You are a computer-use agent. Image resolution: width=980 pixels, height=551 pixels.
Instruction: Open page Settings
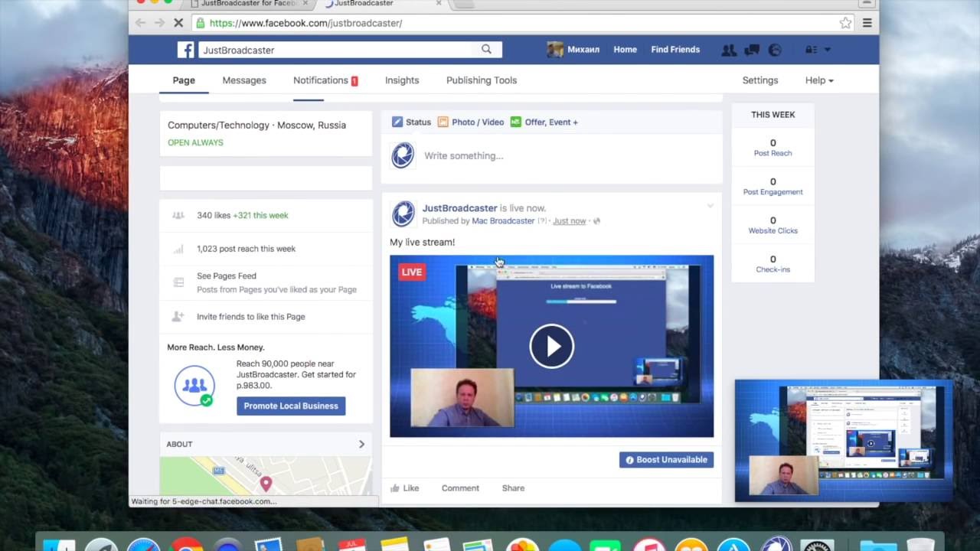[x=760, y=80]
